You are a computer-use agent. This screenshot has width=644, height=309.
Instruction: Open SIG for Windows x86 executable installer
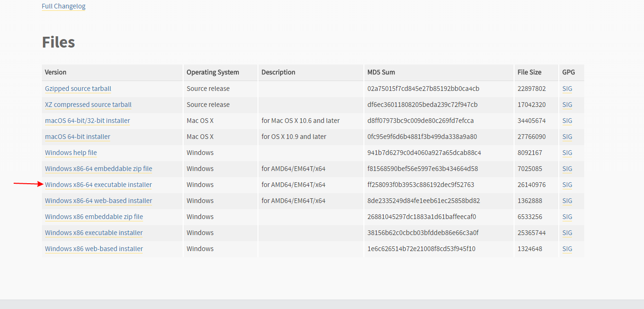point(567,233)
